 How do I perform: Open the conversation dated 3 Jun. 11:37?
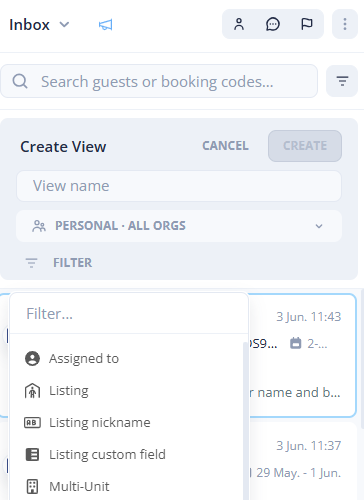pos(303,462)
